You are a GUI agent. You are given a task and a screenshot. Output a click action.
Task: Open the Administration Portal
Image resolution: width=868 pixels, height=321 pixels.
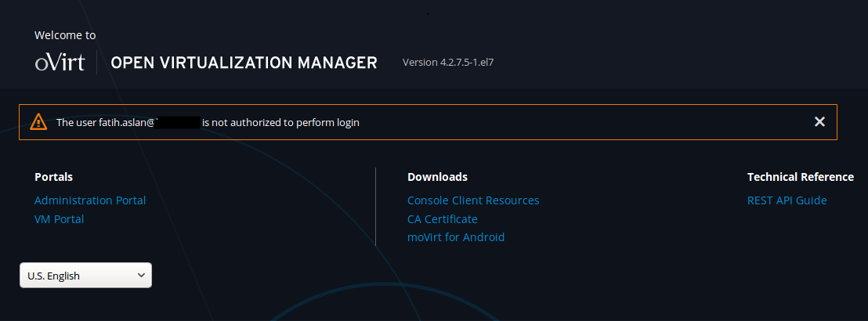click(x=90, y=200)
